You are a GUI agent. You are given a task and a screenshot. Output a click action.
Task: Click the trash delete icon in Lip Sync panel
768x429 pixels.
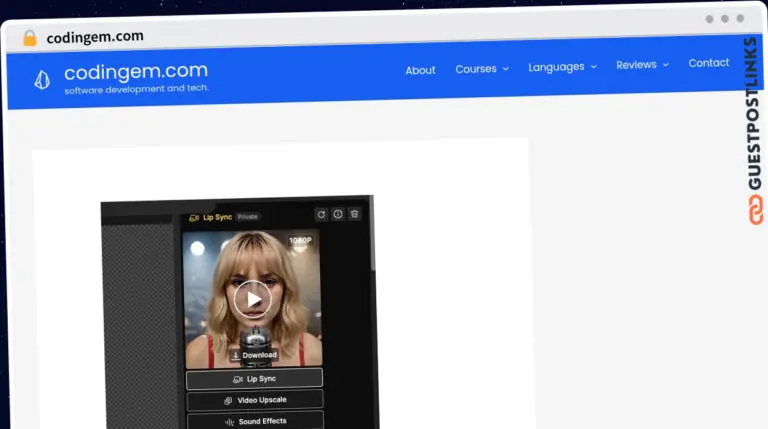click(355, 214)
